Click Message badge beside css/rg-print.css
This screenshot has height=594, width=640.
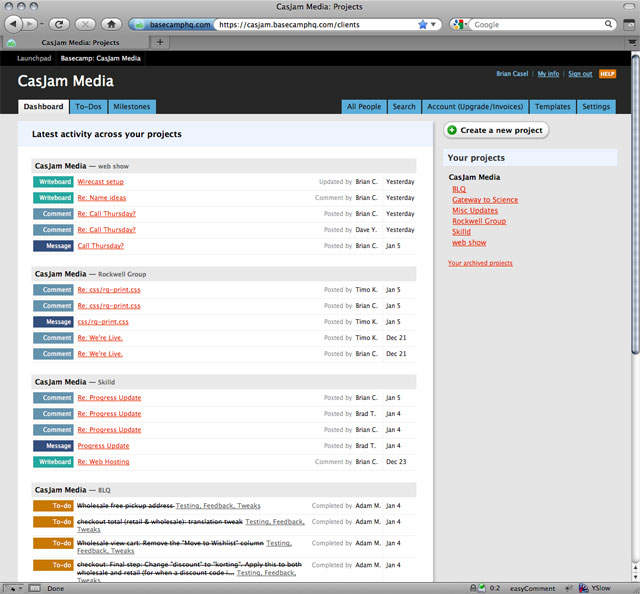[53, 322]
